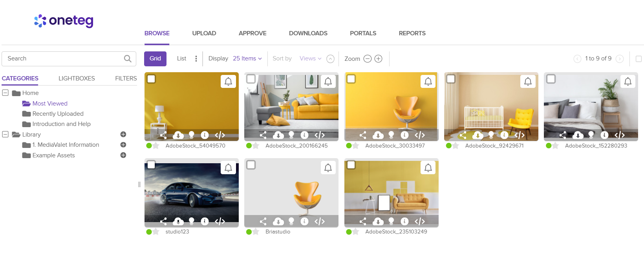Download the studio123 car image

(x=178, y=221)
